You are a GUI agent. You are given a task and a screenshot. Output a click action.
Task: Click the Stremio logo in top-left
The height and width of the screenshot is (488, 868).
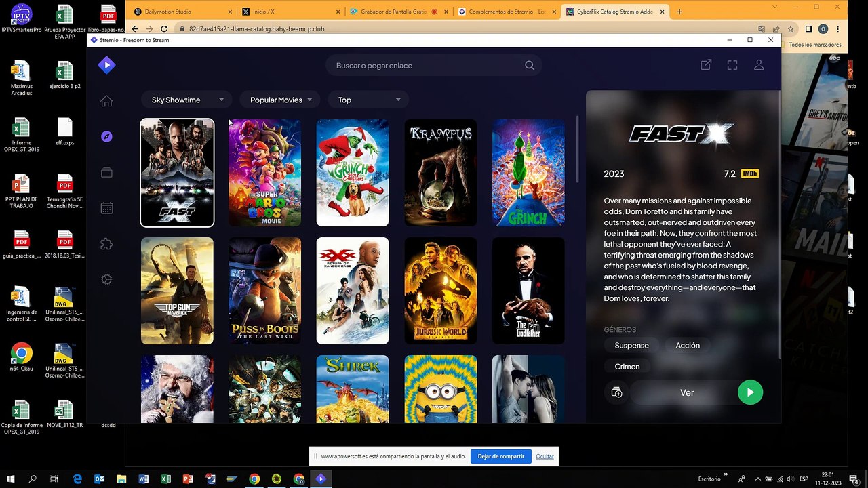pos(106,65)
